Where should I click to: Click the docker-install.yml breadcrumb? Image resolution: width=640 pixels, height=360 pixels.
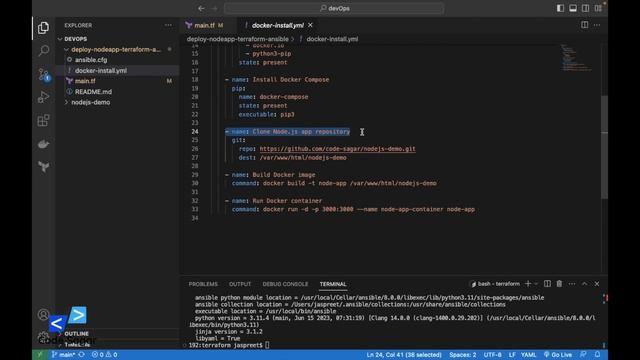[332, 39]
